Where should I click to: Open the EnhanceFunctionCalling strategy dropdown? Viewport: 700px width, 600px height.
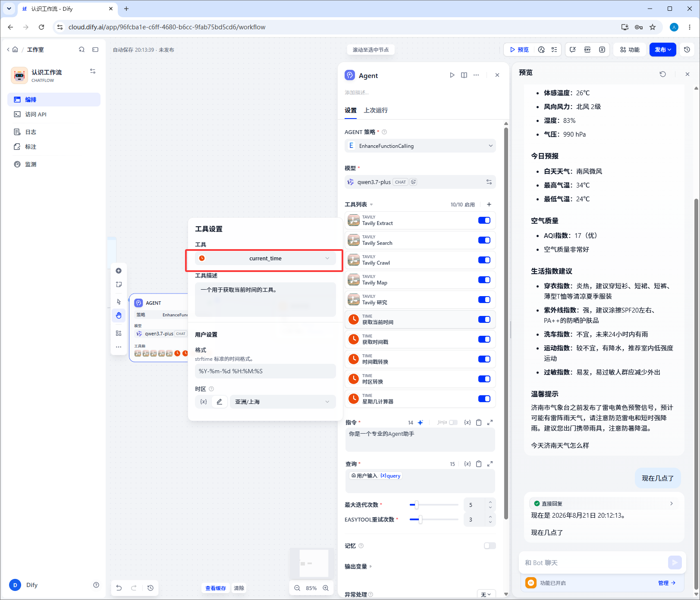point(420,146)
